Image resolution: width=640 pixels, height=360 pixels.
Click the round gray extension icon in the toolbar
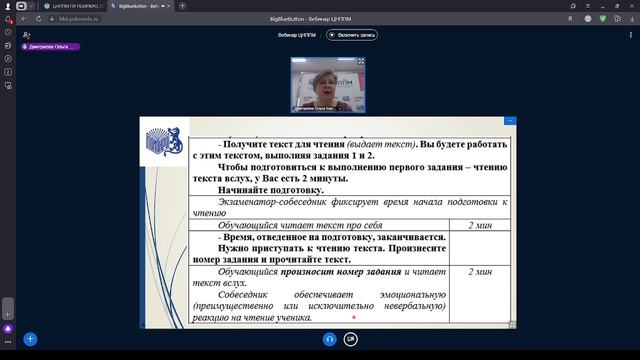(x=588, y=19)
